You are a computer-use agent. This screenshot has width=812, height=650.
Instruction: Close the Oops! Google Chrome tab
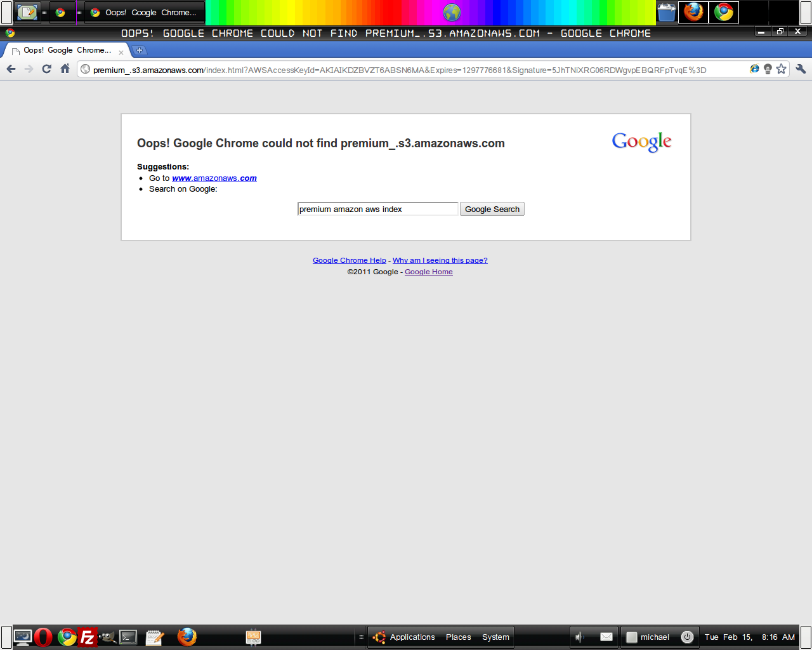point(121,53)
